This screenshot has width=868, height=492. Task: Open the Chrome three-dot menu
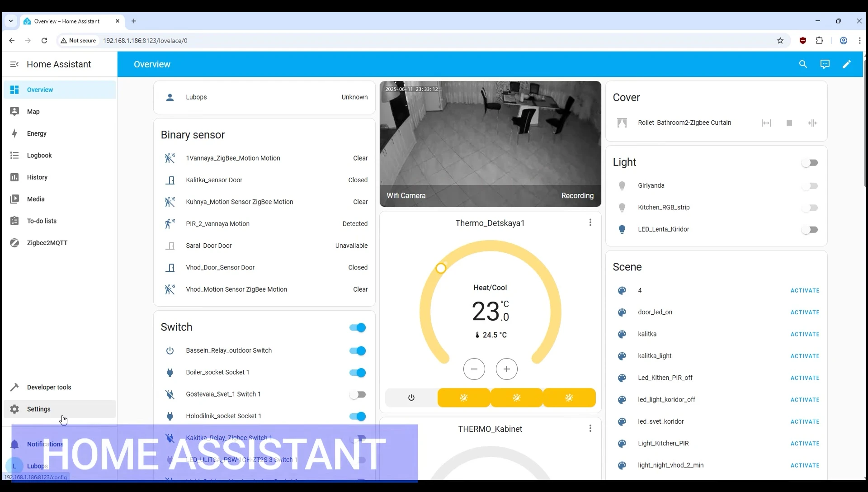point(859,41)
